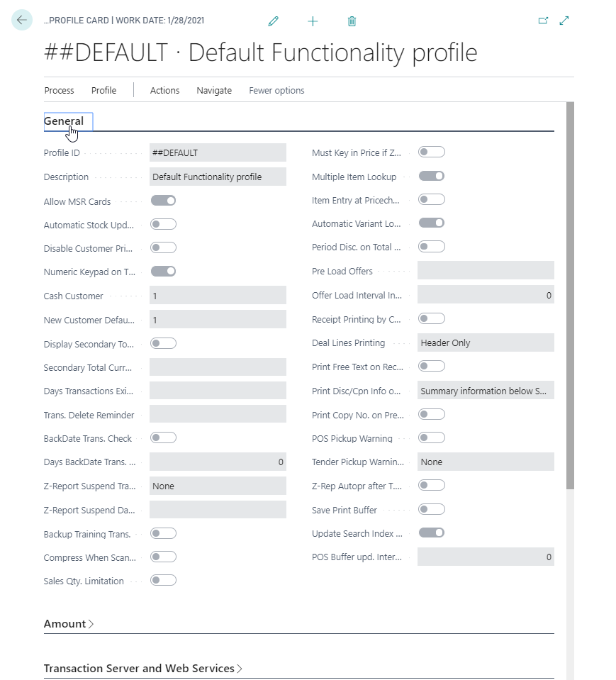Image resolution: width=616 pixels, height=680 pixels.
Task: Click the Fewer options link
Action: (x=276, y=90)
